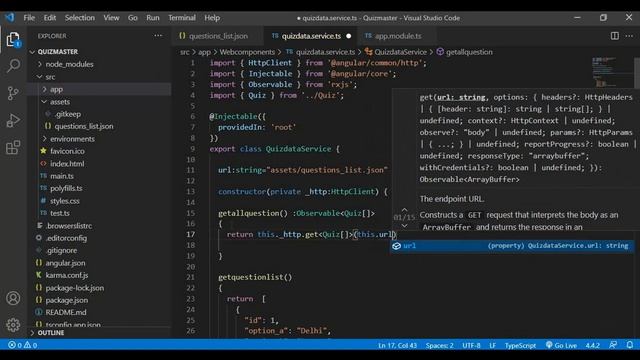Expand the environments folder
The width and height of the screenshot is (640, 360).
pyautogui.click(x=72, y=139)
